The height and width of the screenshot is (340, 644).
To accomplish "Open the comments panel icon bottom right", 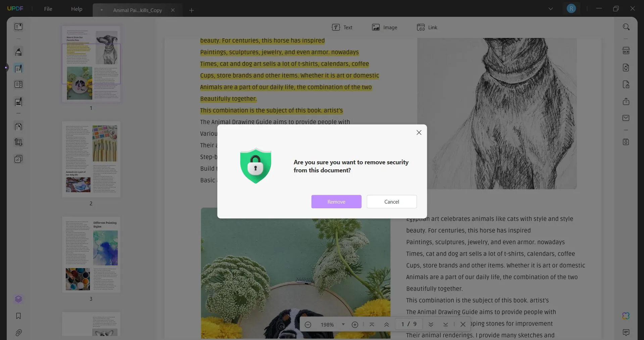I will click(x=626, y=333).
